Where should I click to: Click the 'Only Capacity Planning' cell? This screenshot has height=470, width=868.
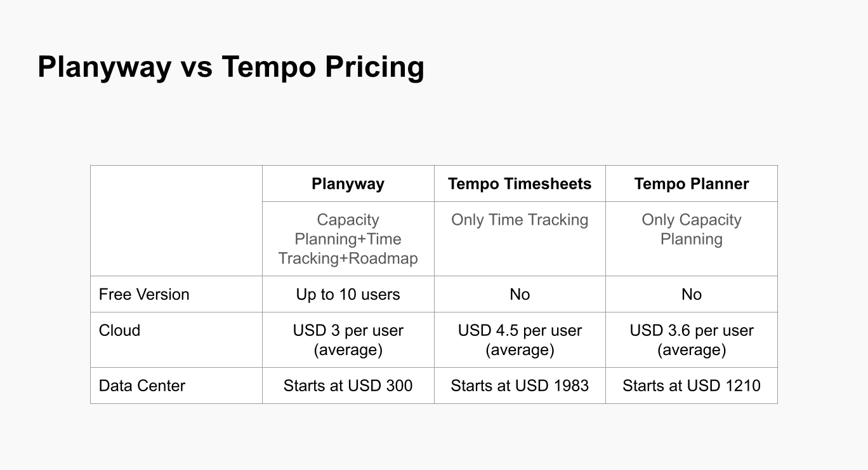pyautogui.click(x=691, y=229)
